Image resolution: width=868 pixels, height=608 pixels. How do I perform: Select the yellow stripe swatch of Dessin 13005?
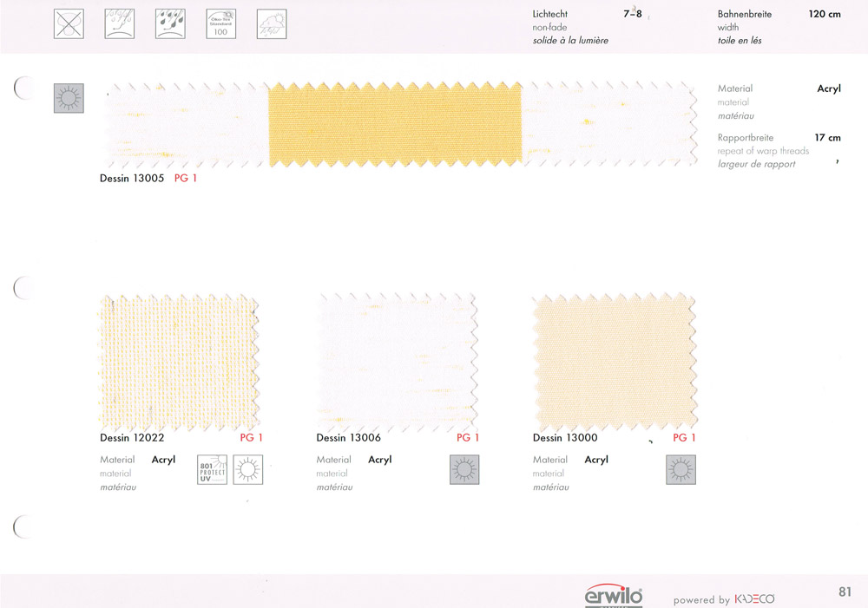395,124
